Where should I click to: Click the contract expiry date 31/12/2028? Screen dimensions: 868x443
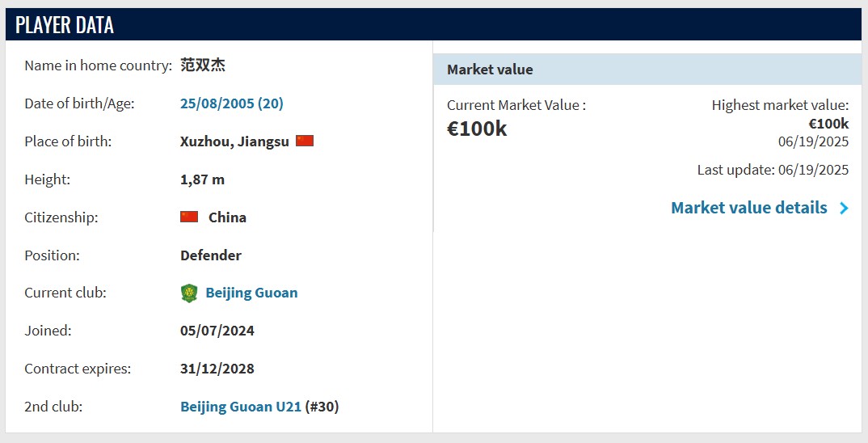click(x=217, y=369)
